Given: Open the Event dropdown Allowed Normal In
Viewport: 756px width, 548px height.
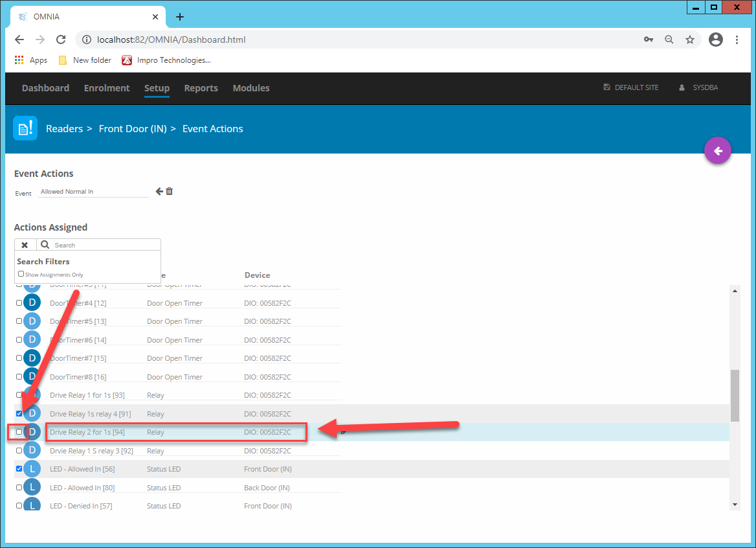Looking at the screenshot, I should (x=94, y=192).
